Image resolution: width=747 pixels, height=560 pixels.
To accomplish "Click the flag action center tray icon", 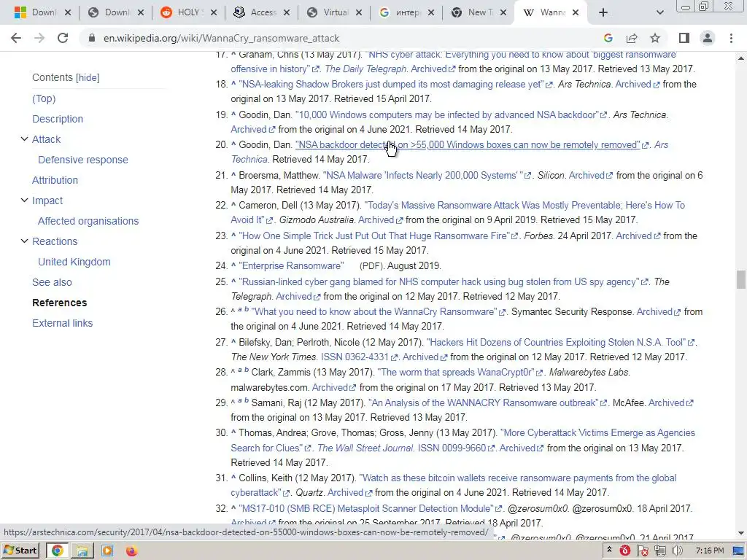I will pyautogui.click(x=643, y=551).
